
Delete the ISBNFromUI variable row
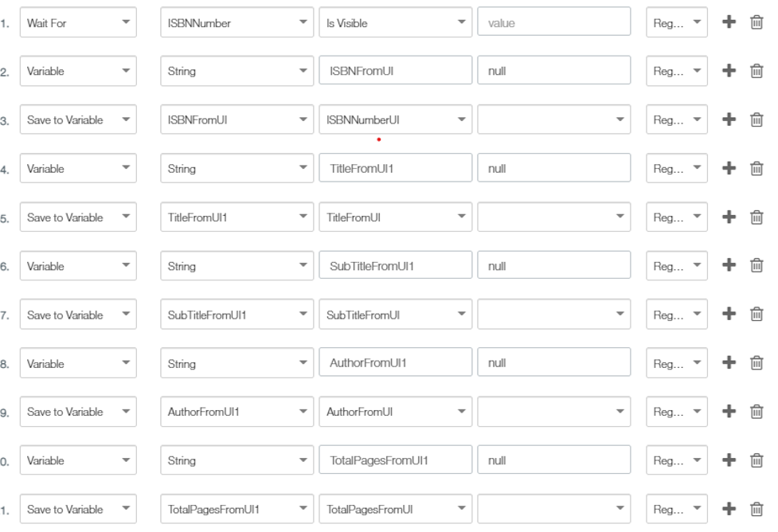[x=756, y=71]
